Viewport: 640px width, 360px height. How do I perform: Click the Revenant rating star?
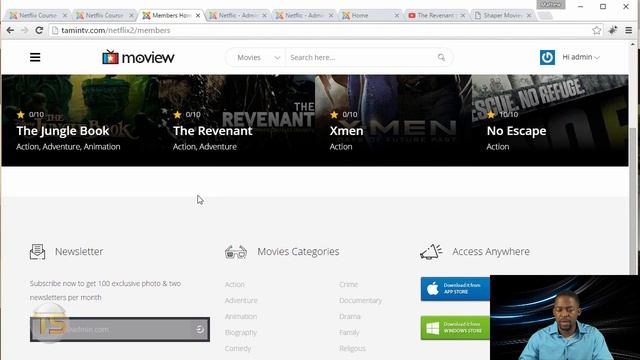[x=178, y=115]
